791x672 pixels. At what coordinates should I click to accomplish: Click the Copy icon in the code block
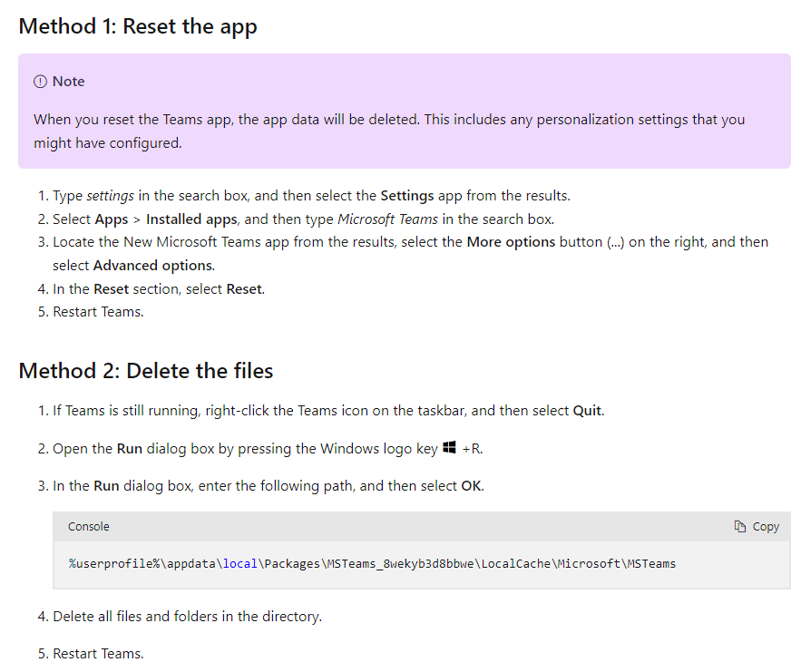[x=740, y=527]
